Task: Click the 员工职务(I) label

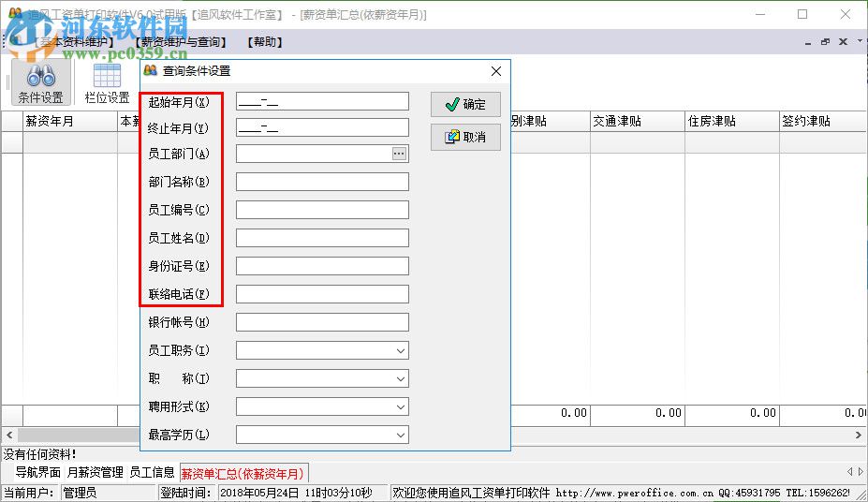Action: 179,350
